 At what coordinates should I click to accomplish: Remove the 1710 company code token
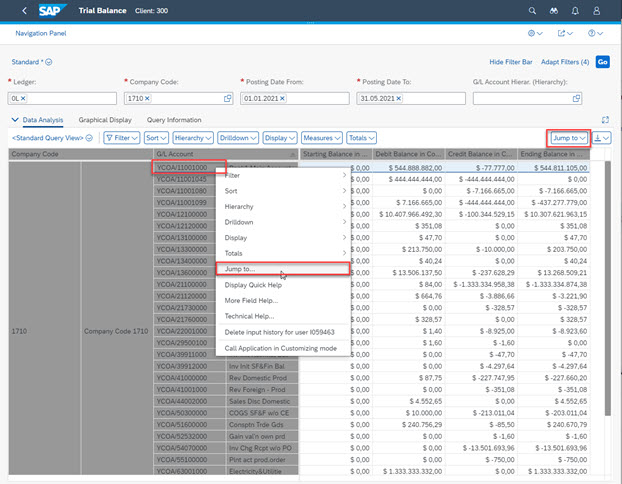[147, 98]
